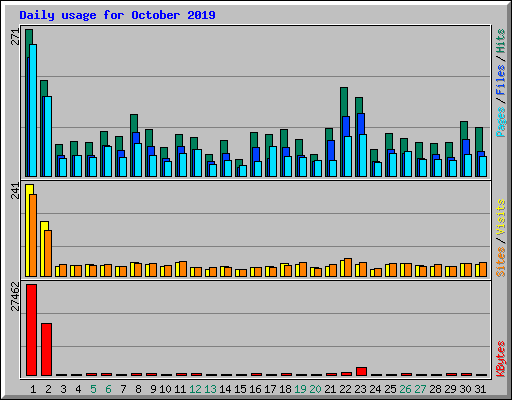The height and width of the screenshot is (400, 512).
Task: Click the 27462 axis maximum label
Action: (x=16, y=296)
